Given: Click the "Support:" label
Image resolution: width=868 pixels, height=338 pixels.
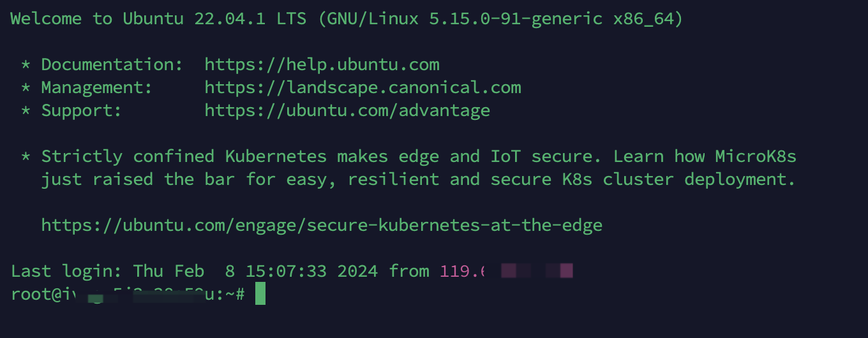Looking at the screenshot, I should click(x=82, y=110).
